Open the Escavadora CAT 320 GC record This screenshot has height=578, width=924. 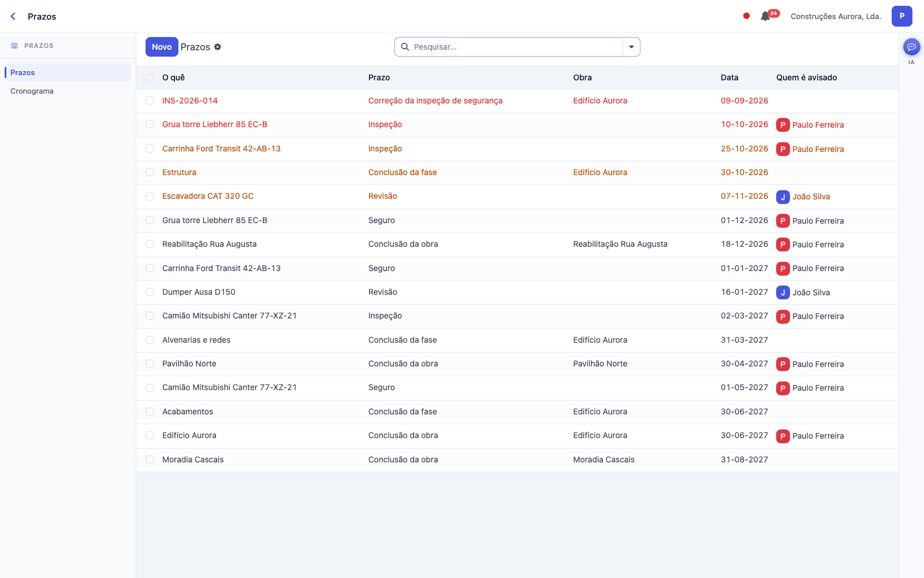pos(208,196)
